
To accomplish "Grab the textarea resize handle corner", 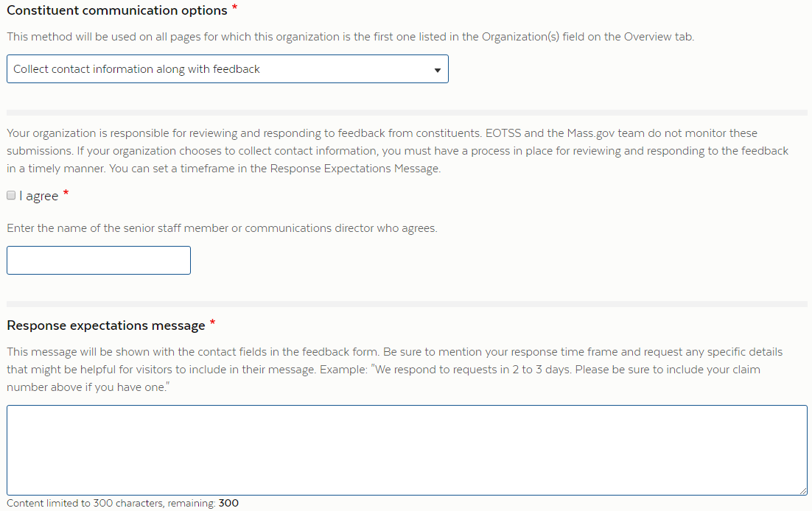I will click(802, 490).
